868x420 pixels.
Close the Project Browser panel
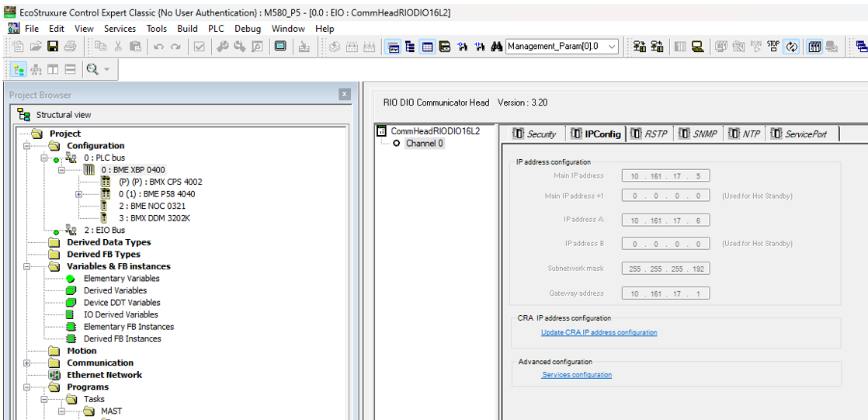coord(344,95)
